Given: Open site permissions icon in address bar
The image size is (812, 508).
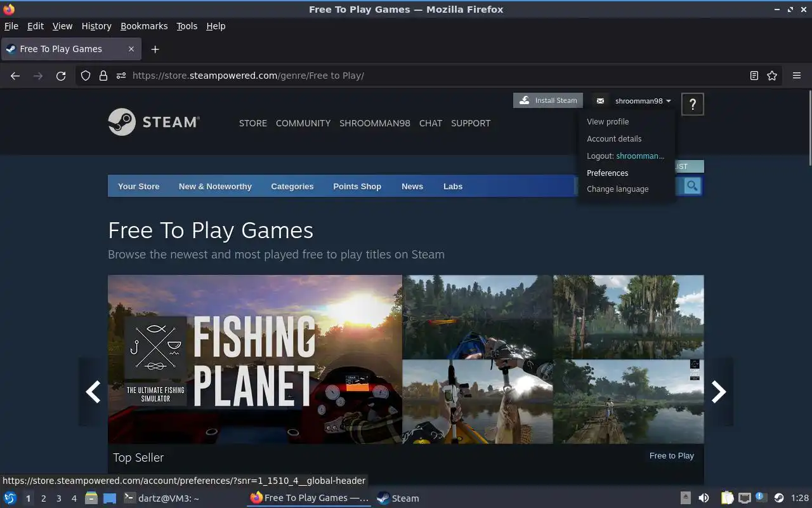Looking at the screenshot, I should pyautogui.click(x=121, y=76).
